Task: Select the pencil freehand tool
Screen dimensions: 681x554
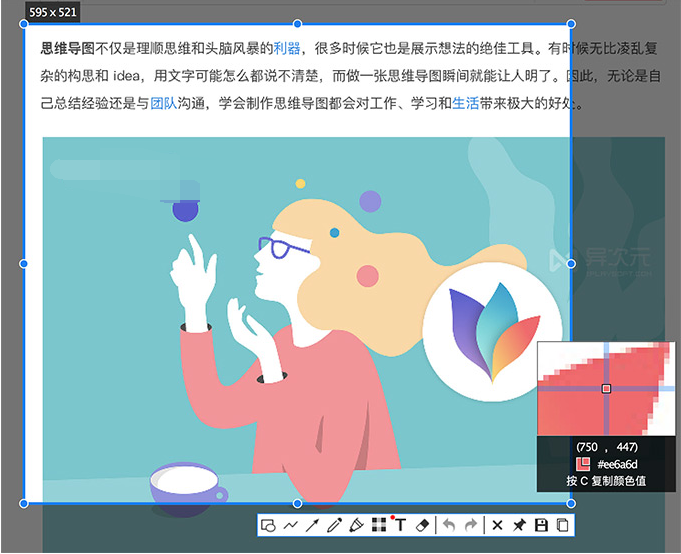Action: [x=334, y=525]
